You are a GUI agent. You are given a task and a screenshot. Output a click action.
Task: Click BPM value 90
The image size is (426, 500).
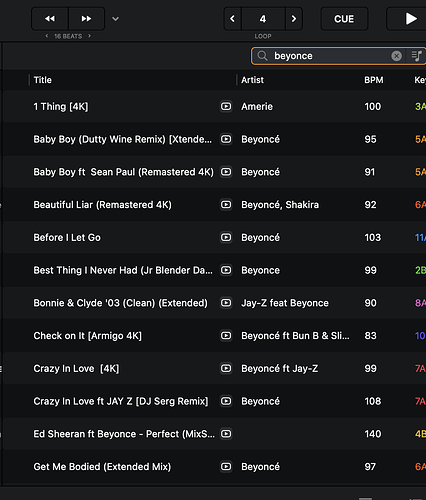[370, 303]
